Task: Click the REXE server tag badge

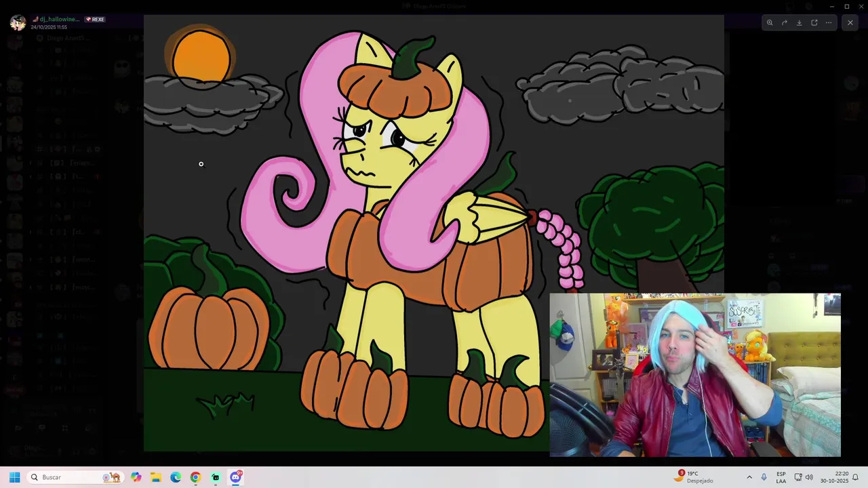Action: [x=95, y=20]
